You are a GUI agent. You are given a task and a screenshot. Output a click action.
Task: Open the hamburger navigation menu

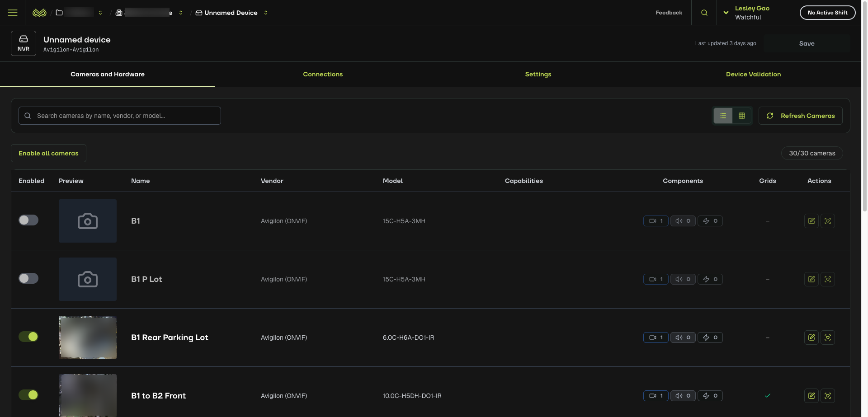pyautogui.click(x=13, y=13)
